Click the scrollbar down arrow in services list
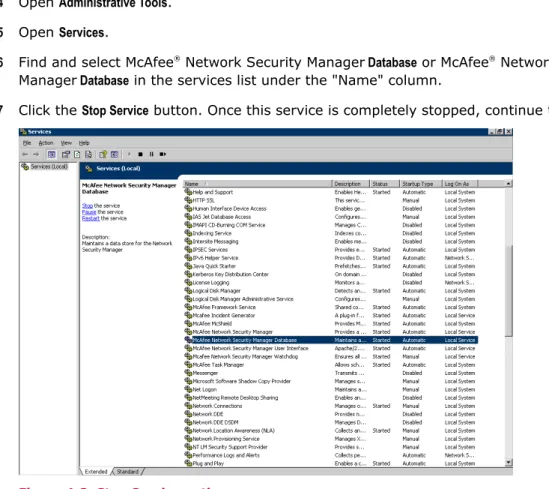The width and height of the screenshot is (549, 489). [x=508, y=463]
